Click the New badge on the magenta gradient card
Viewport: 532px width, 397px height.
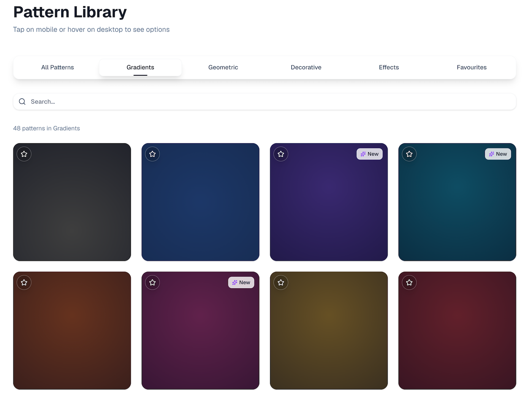(241, 283)
